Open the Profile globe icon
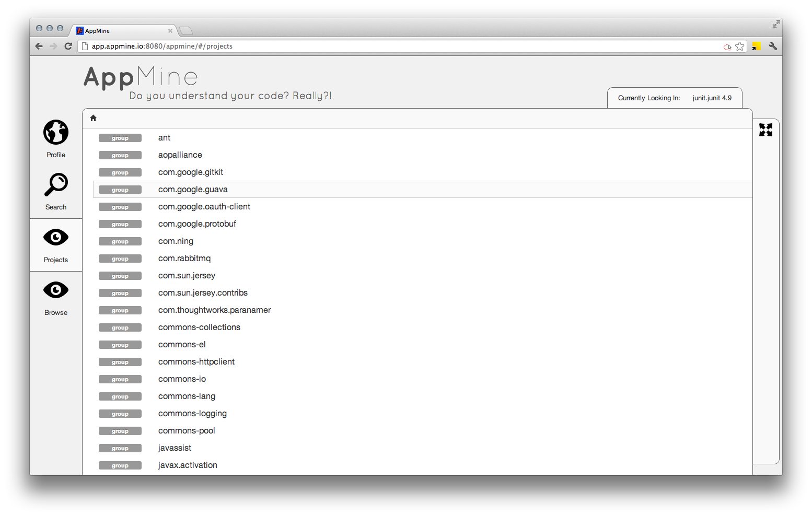The image size is (812, 516). (56, 132)
